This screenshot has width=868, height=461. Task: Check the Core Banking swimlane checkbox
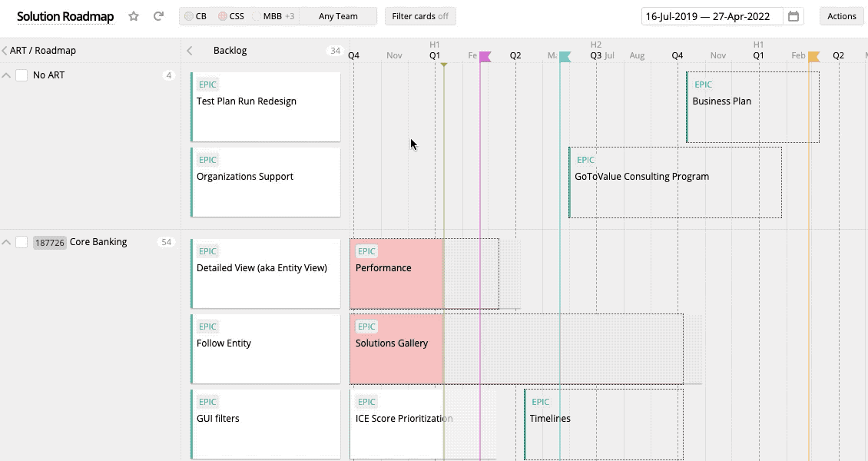(x=22, y=241)
